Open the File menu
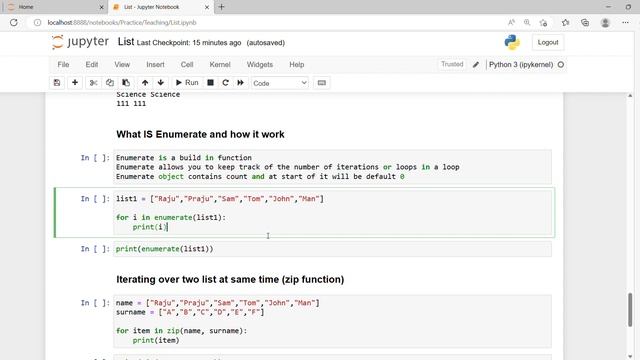Image resolution: width=640 pixels, height=360 pixels. click(x=63, y=64)
